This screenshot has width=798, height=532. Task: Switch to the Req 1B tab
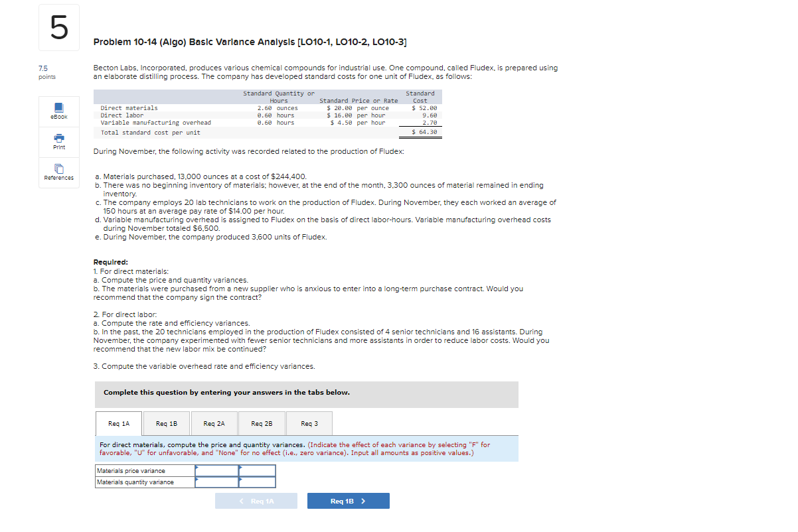coord(166,423)
